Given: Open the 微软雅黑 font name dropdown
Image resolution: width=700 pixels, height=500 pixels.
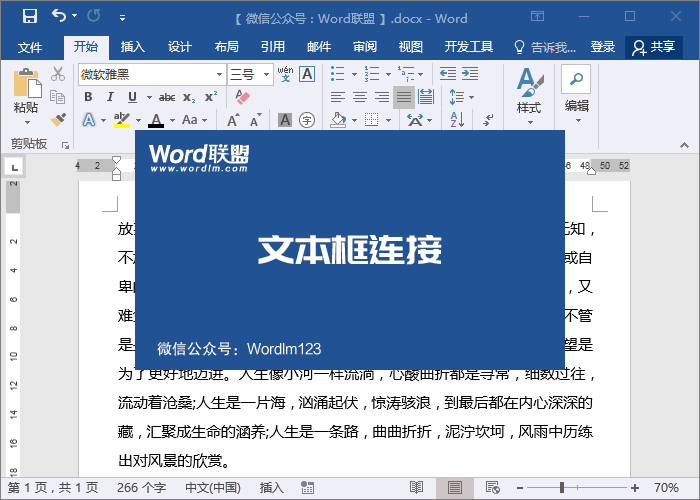Looking at the screenshot, I should click(219, 75).
